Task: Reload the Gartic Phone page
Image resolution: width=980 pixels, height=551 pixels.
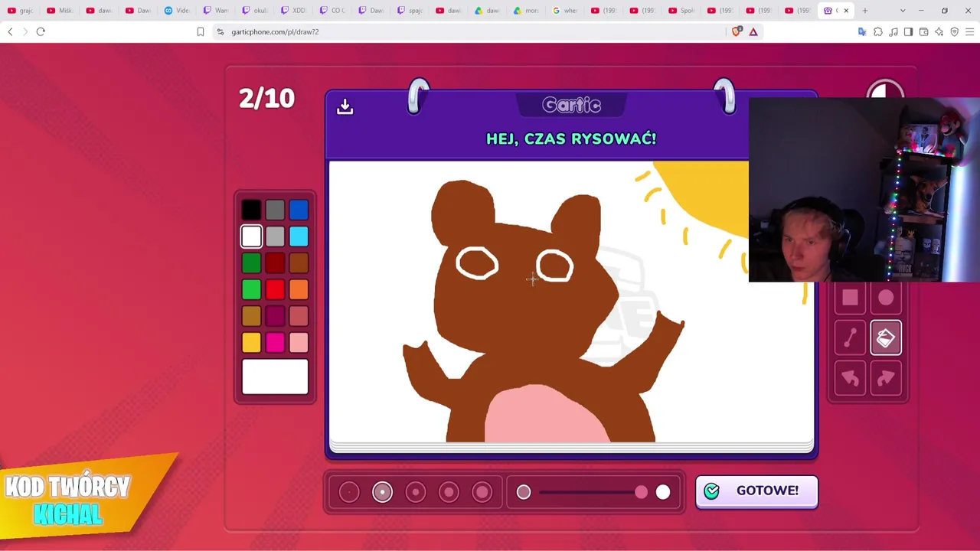Action: click(41, 31)
